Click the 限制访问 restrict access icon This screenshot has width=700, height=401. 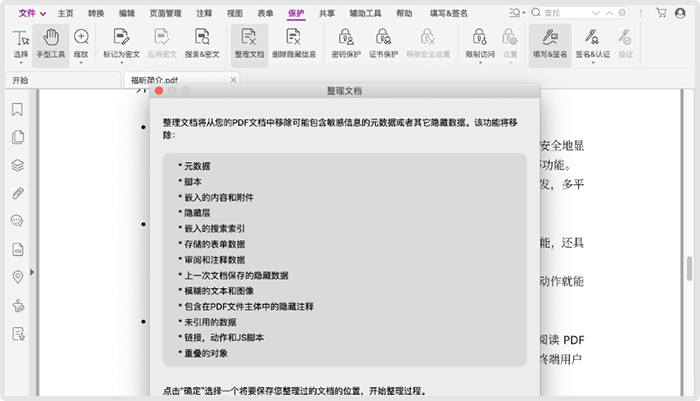tap(479, 37)
